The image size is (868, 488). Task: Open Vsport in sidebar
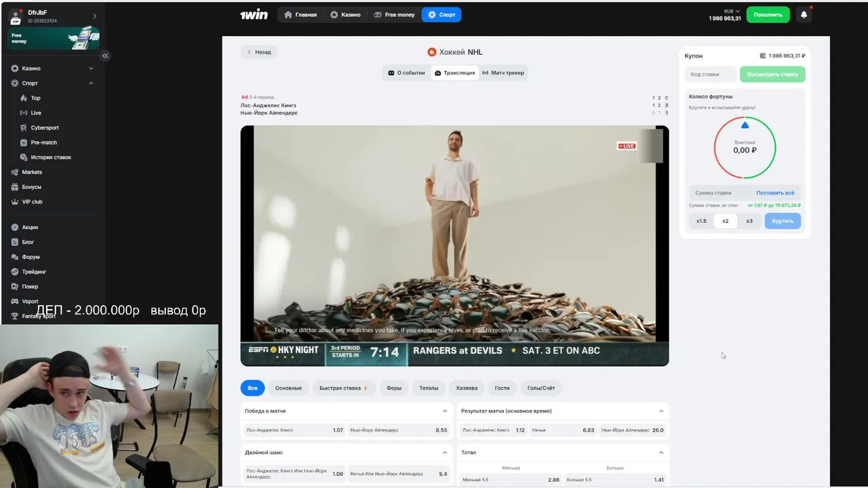pos(30,301)
